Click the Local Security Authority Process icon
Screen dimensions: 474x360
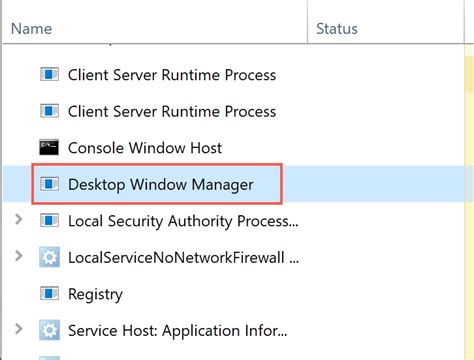coord(49,221)
